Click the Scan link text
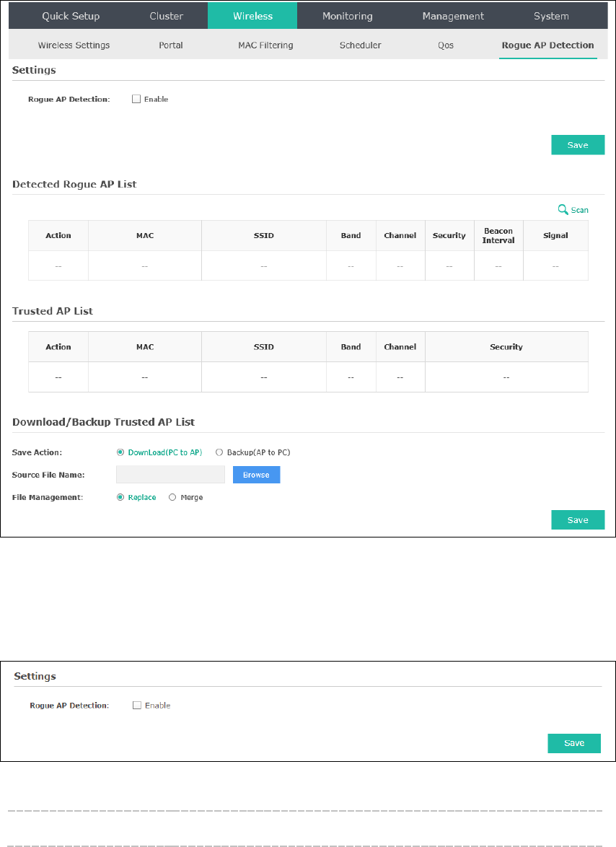The height and width of the screenshot is (847, 616). pyautogui.click(x=580, y=210)
